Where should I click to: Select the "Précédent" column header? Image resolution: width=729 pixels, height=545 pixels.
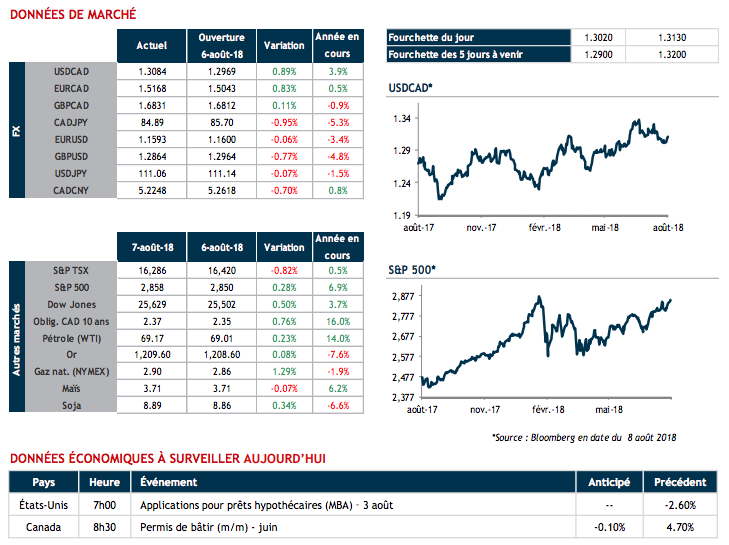point(680,483)
